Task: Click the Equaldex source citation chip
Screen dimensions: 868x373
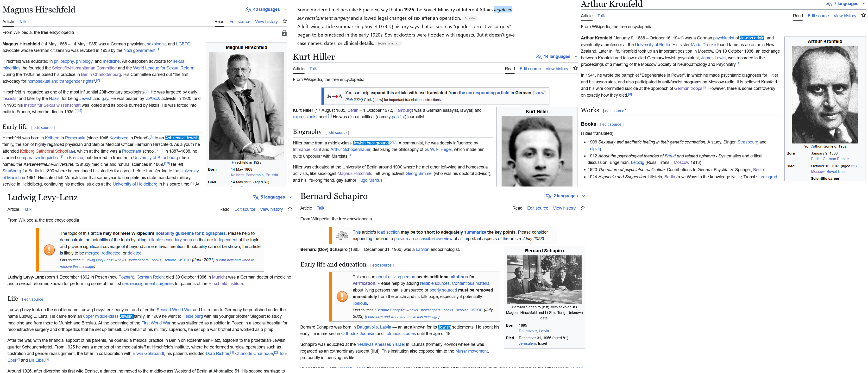Action: pos(470,19)
